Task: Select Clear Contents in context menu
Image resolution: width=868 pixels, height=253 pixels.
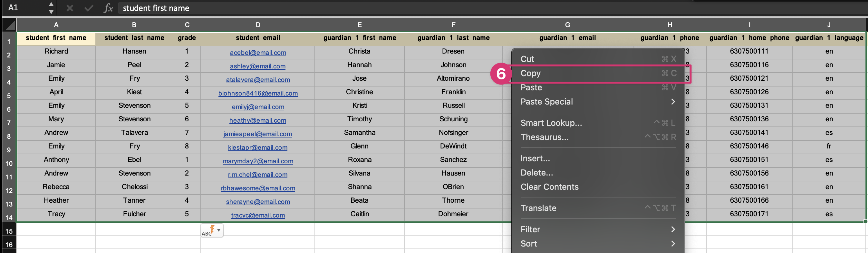Action: point(549,187)
